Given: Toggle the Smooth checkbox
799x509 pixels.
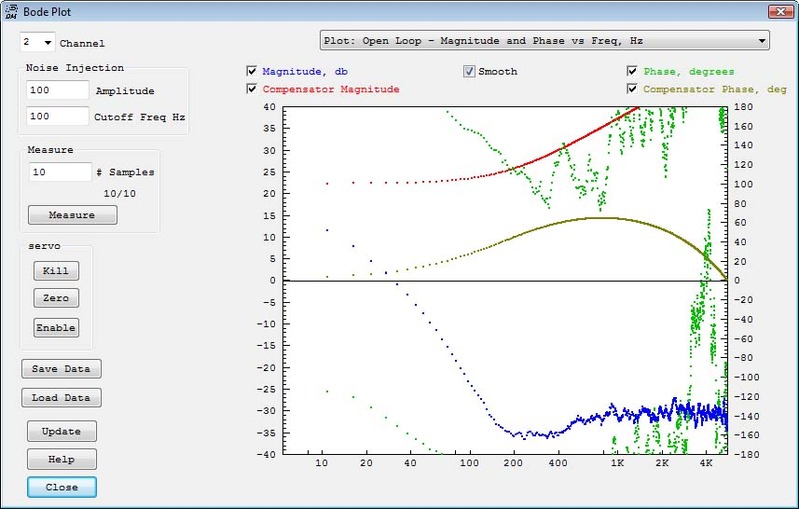Looking at the screenshot, I should click(469, 72).
